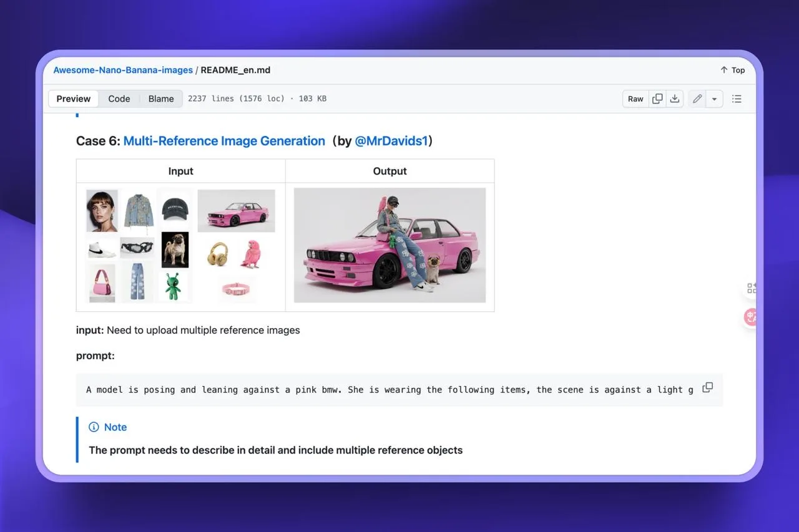Switch to the Code view
The width and height of the screenshot is (799, 532).
(x=119, y=99)
